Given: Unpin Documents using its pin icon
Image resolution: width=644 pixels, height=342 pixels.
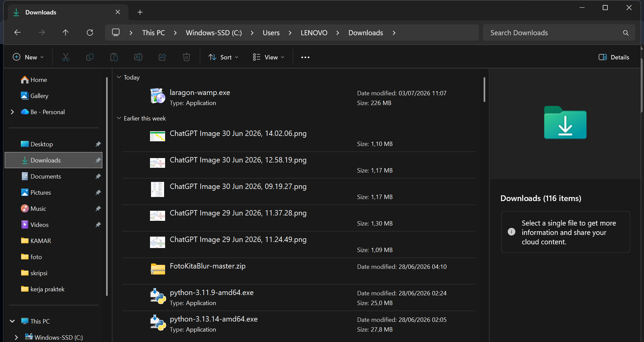Looking at the screenshot, I should (x=98, y=177).
